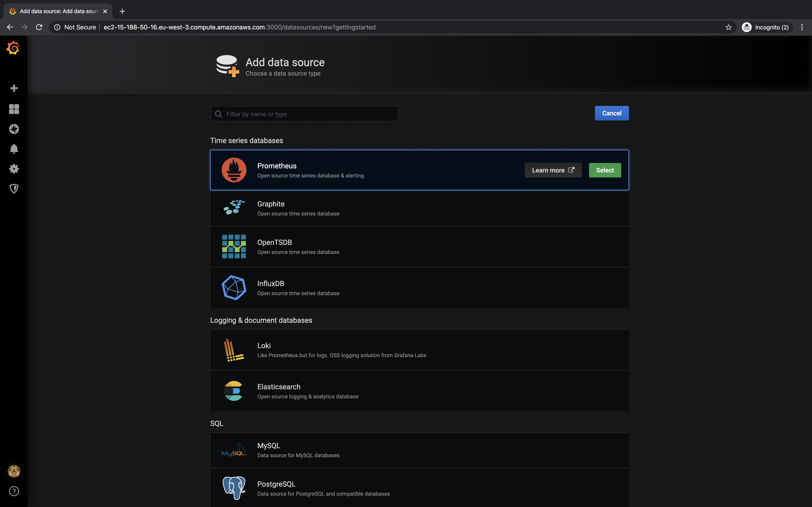Open the Grafana home via the logo

coord(13,48)
